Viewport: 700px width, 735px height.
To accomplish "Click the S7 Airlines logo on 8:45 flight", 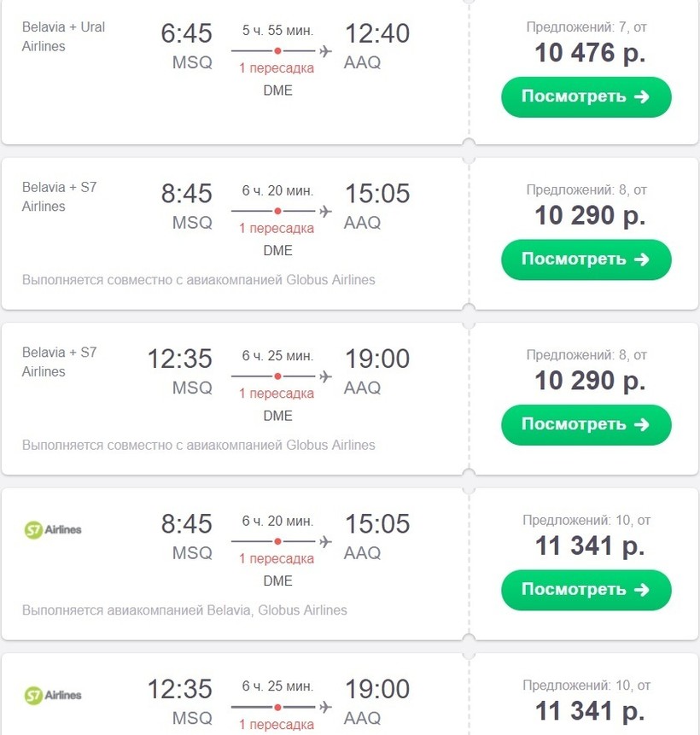I will (x=53, y=530).
